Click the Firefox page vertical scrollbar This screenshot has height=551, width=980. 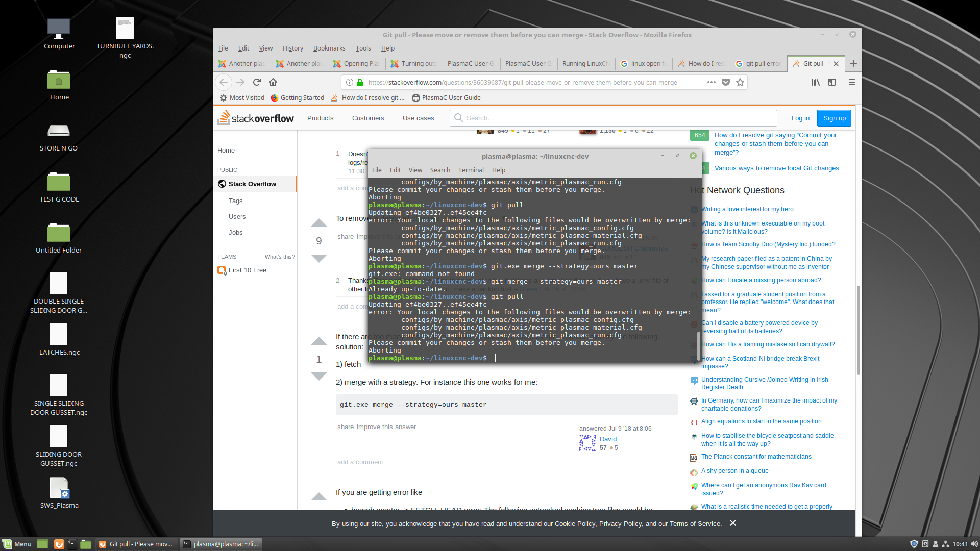click(x=859, y=330)
